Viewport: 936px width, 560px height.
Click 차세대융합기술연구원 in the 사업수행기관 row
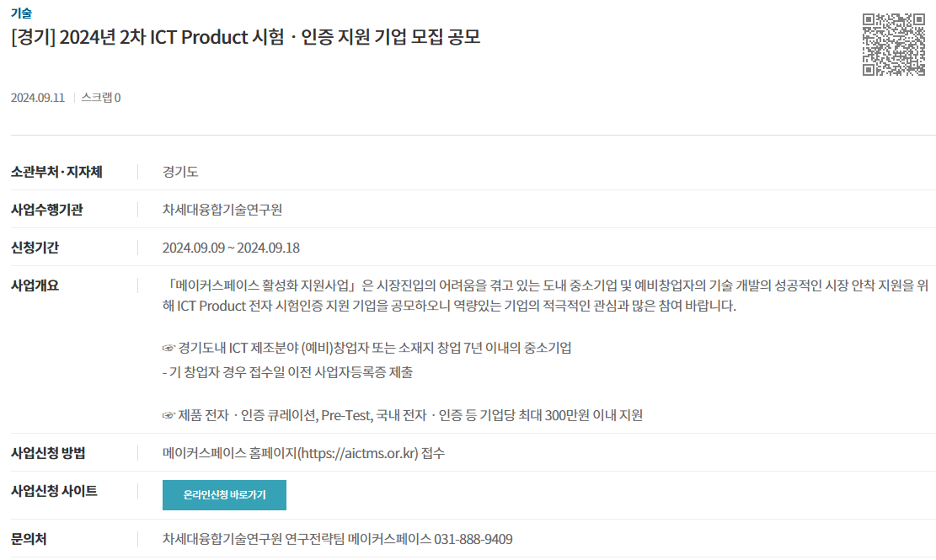click(222, 210)
